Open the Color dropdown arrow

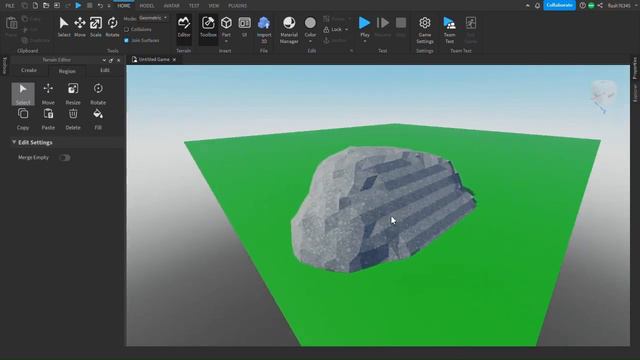[x=310, y=41]
